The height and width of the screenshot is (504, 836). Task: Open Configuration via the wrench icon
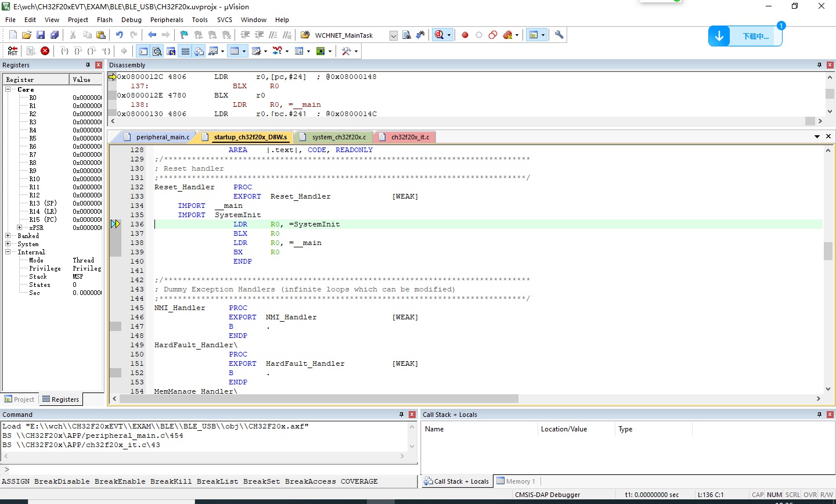559,35
